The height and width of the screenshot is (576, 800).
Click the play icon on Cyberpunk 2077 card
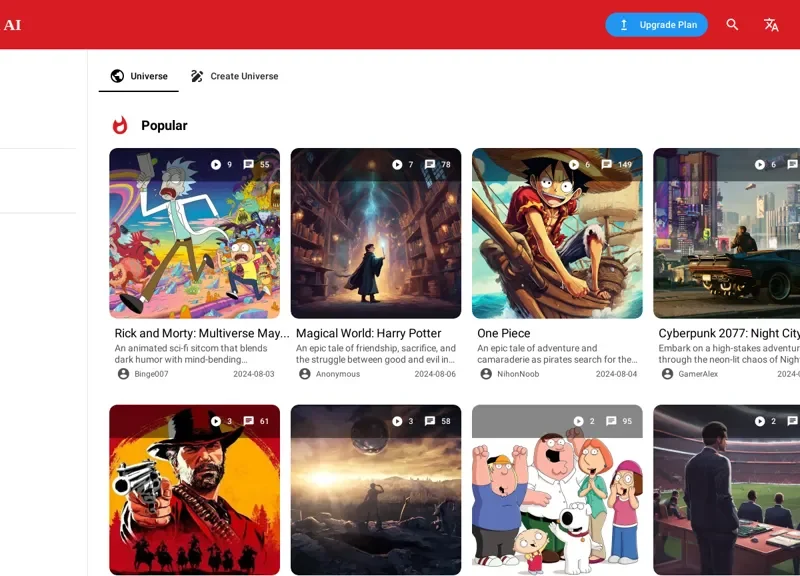tap(760, 164)
